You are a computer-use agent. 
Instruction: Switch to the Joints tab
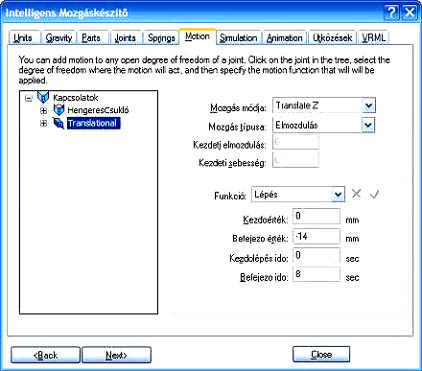125,38
